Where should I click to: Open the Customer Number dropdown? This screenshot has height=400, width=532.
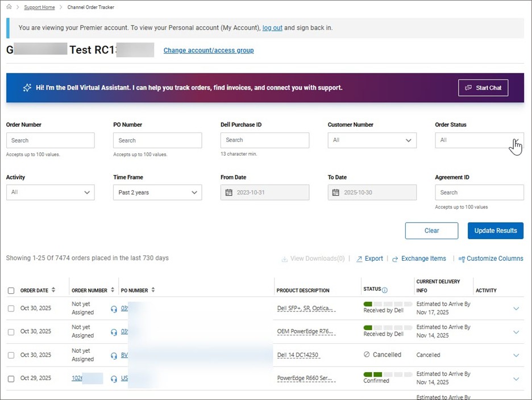(x=372, y=140)
